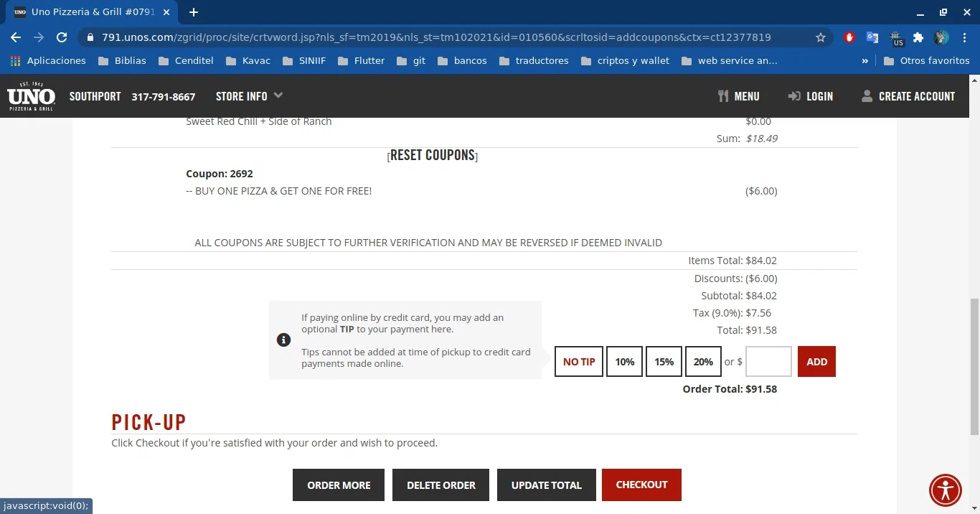Open the accessibility widget icon

(x=946, y=490)
